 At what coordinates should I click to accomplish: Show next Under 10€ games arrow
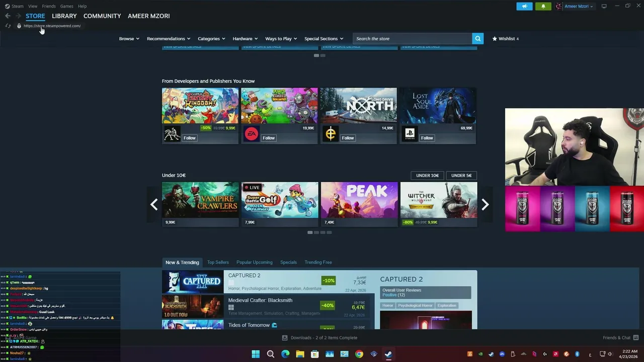pyautogui.click(x=485, y=204)
